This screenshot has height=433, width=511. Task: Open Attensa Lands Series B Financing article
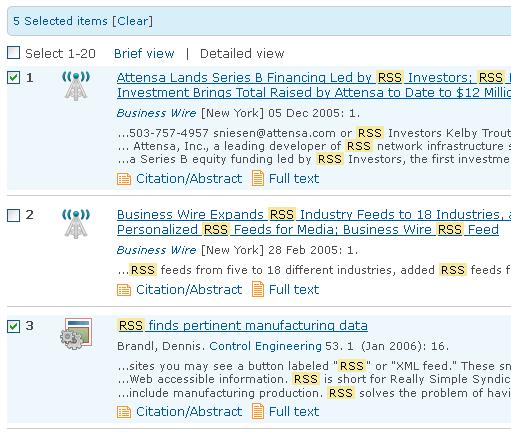pos(314,85)
